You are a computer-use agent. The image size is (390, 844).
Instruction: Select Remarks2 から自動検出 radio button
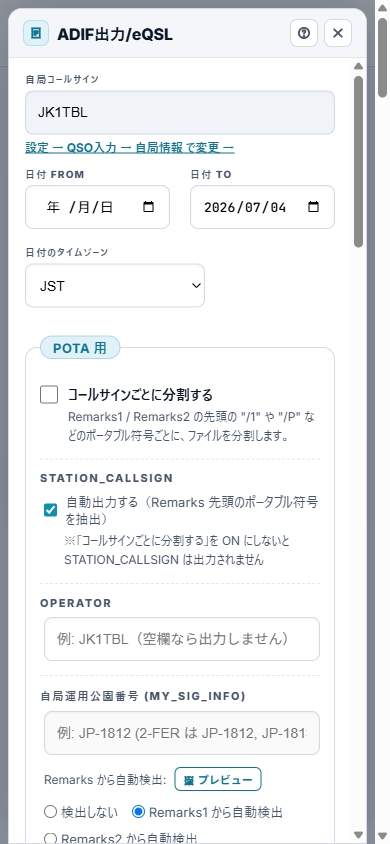[x=51, y=839]
